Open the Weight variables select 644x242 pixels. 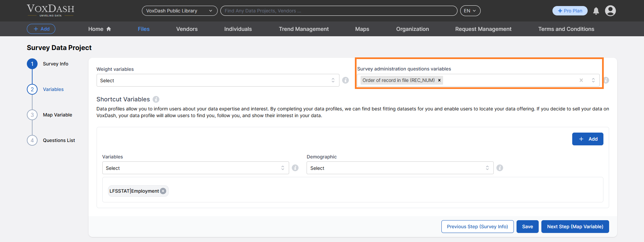(218, 80)
